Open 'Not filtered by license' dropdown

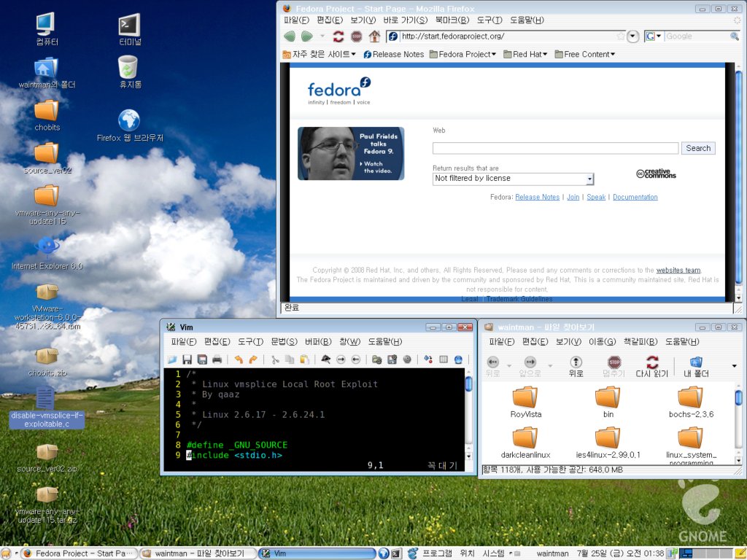point(513,179)
